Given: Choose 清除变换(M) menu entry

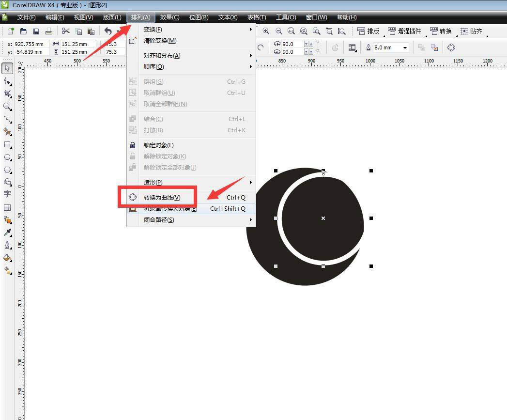Looking at the screenshot, I should (191, 41).
